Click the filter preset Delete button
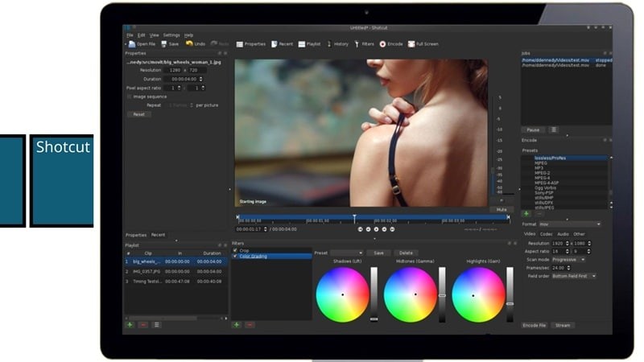644x362 pixels. pyautogui.click(x=406, y=253)
